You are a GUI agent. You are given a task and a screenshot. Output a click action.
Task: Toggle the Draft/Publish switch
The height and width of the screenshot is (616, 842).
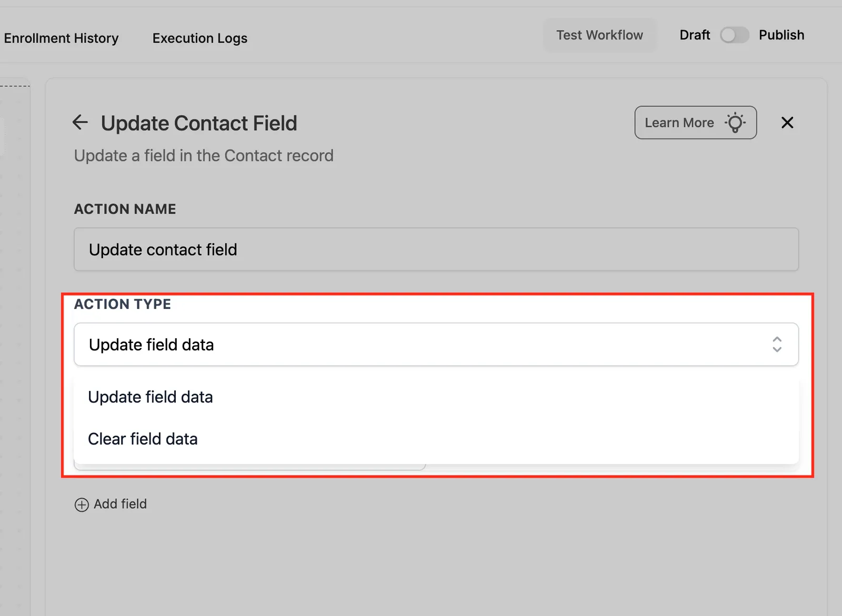pos(734,35)
